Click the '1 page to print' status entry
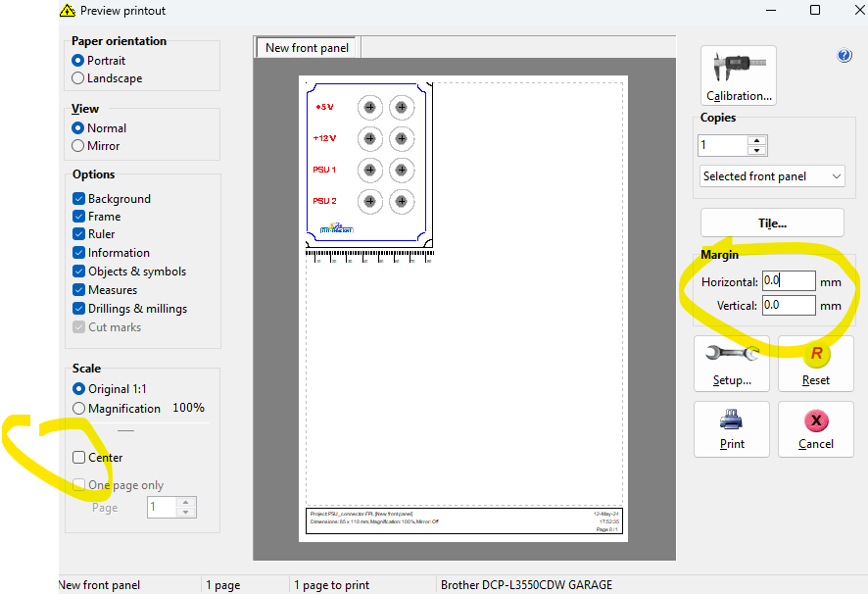 [x=331, y=585]
